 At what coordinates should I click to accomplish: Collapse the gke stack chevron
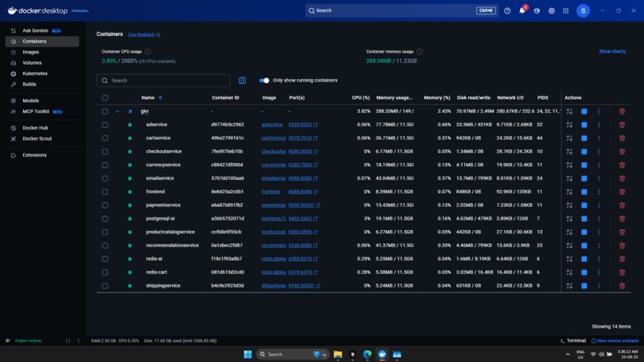click(117, 111)
